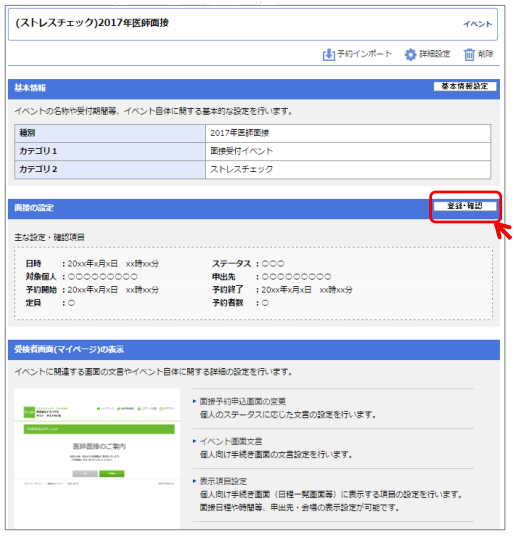Click the ステータス field value
Viewport: 516px width, 538px height.
point(273,264)
